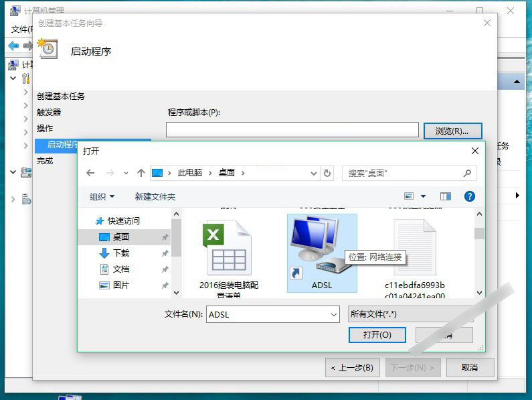
Task: Toggle the preview pane icon
Action: (x=446, y=196)
